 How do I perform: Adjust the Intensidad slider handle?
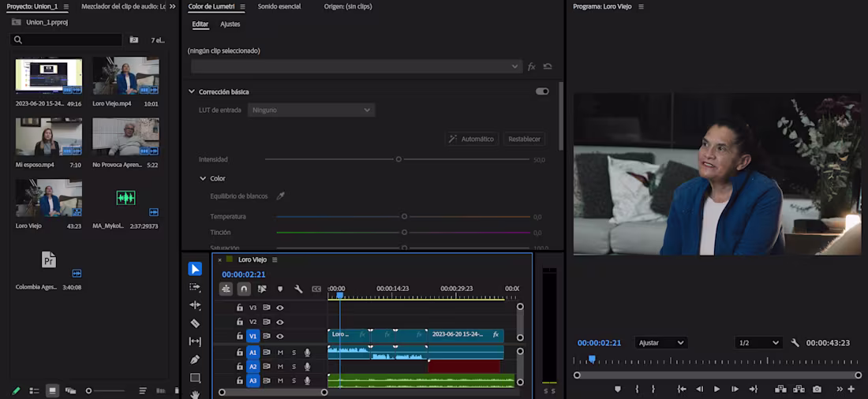point(398,159)
